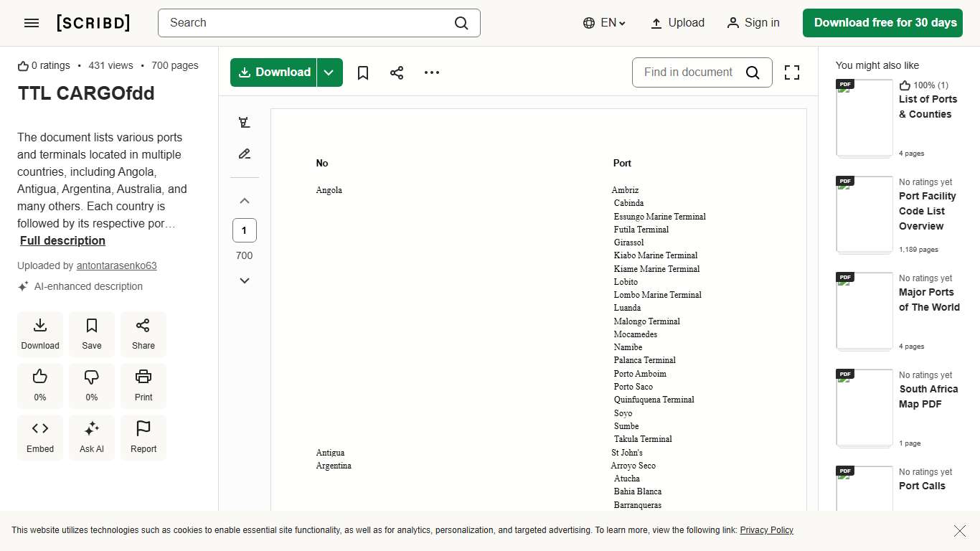Screen dimensions: 980x551
Task: Bookmark the document from the toolbar
Action: pos(363,72)
